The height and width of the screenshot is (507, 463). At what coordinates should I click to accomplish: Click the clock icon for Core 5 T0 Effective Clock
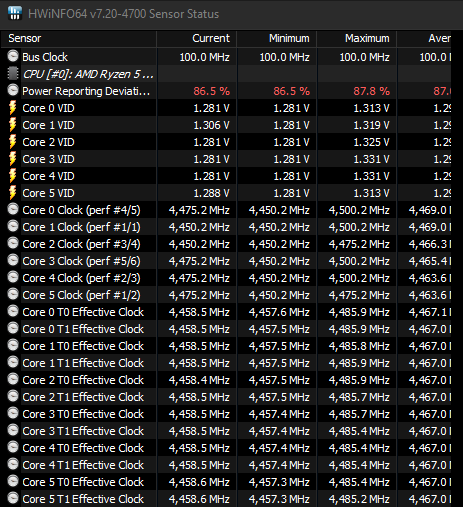point(13,481)
